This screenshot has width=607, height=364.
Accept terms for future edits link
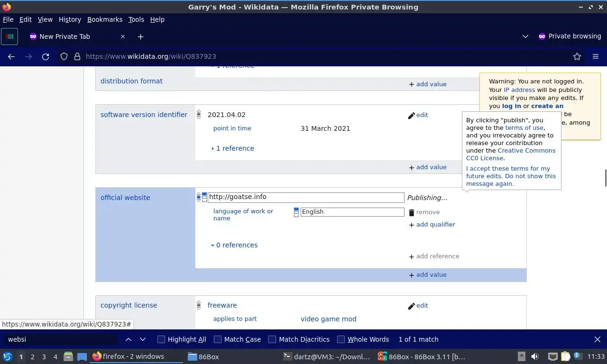point(511,176)
